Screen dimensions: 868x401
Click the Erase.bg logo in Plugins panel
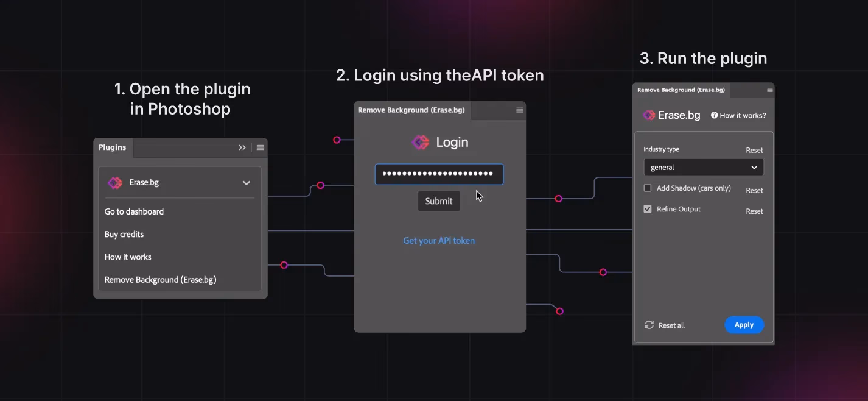click(115, 183)
